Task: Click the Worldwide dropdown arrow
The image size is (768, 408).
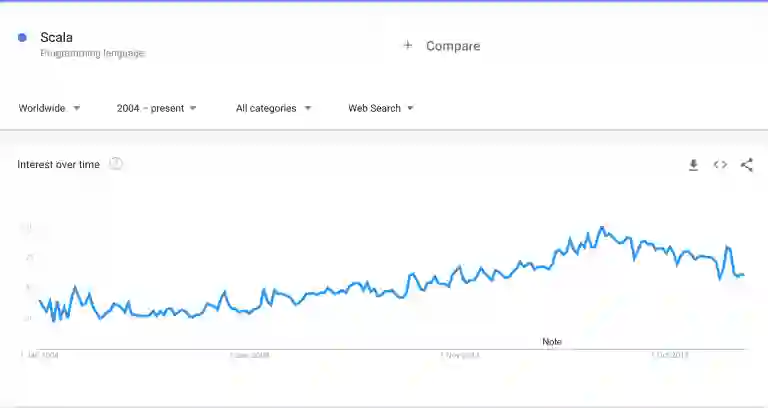Action: [x=77, y=108]
